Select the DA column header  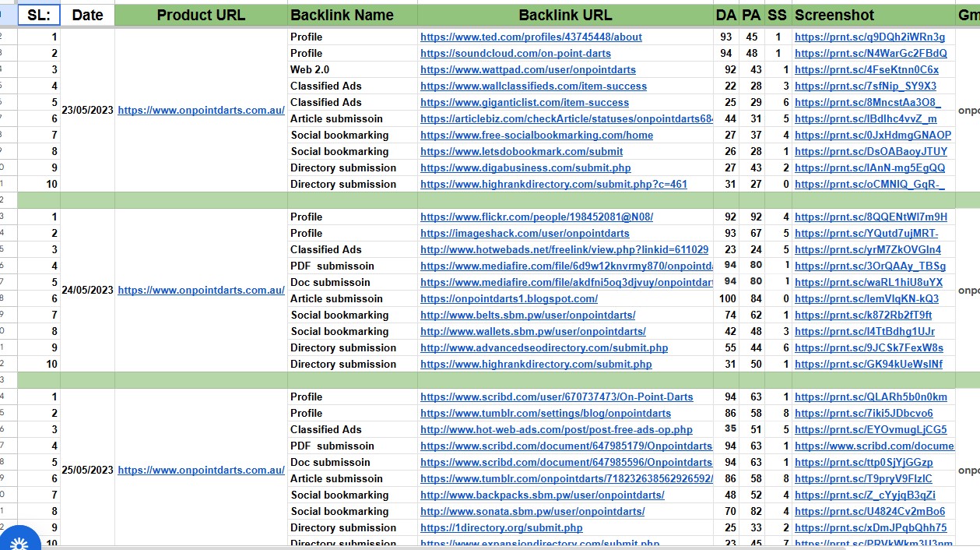click(x=725, y=15)
